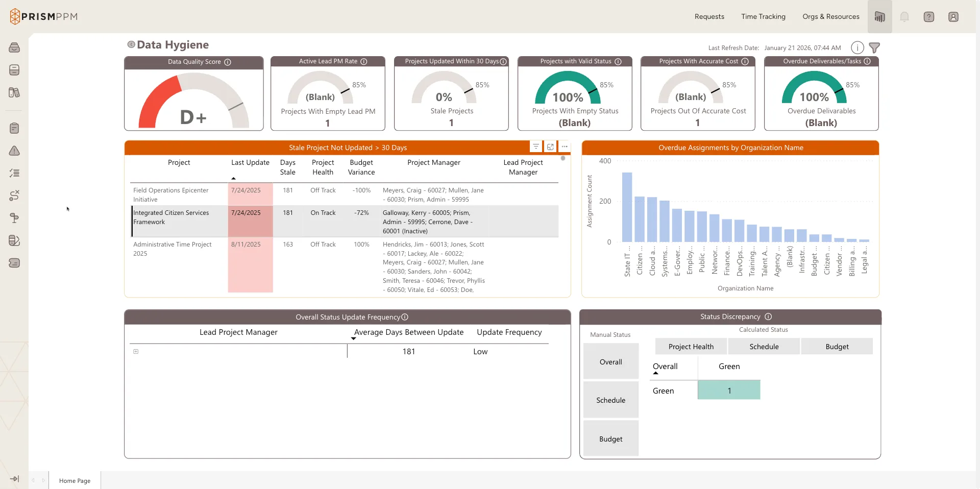This screenshot has height=489, width=980.
Task: Open the filter funnel icon
Action: [874, 47]
